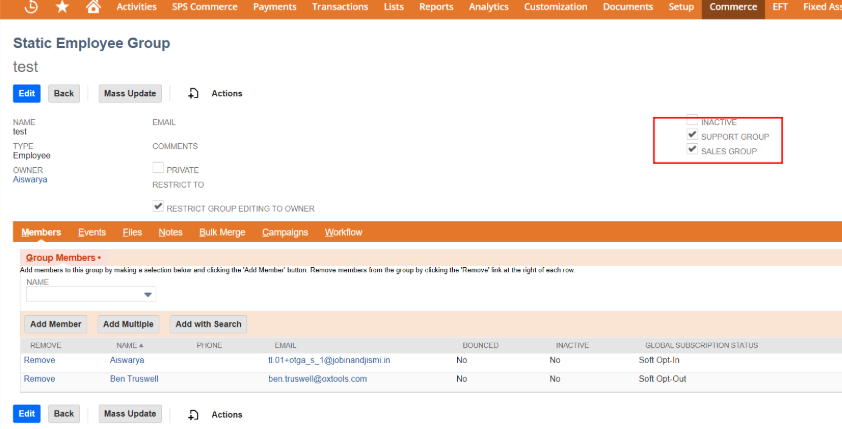The height and width of the screenshot is (429, 842).
Task: Open the Customization menu dropdown
Action: 555,7
